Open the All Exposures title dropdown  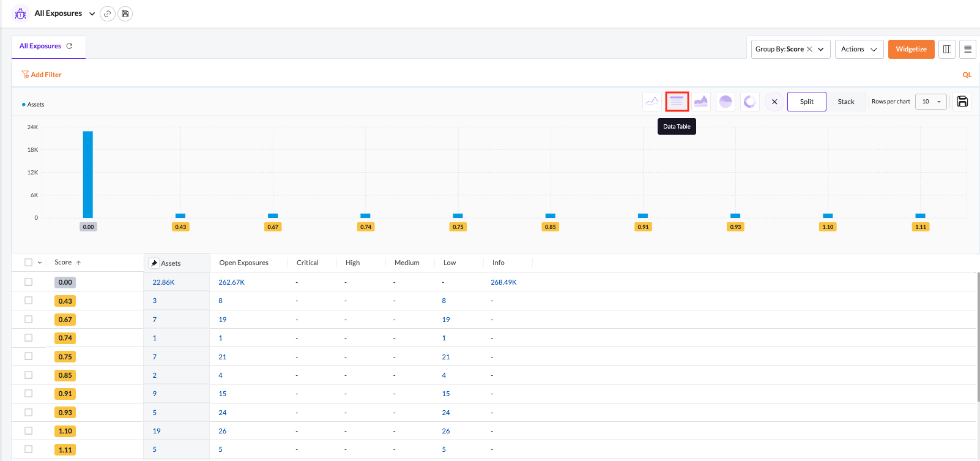tap(92, 13)
